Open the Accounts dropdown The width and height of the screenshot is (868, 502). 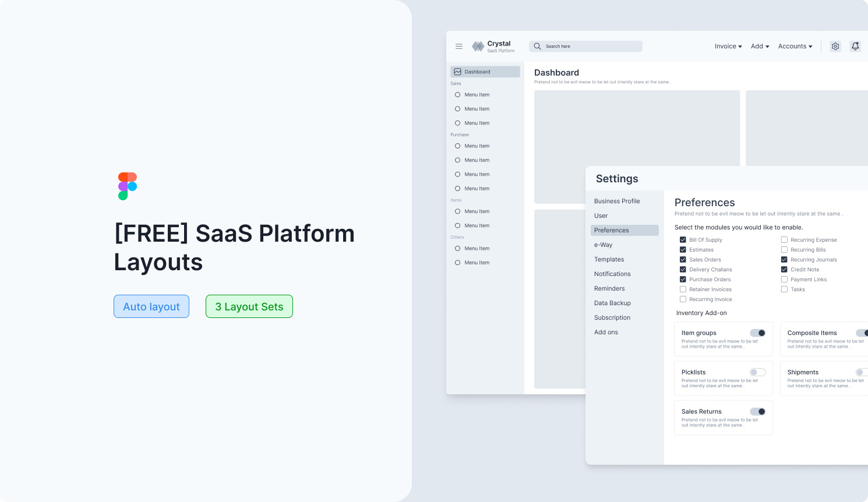tap(795, 46)
